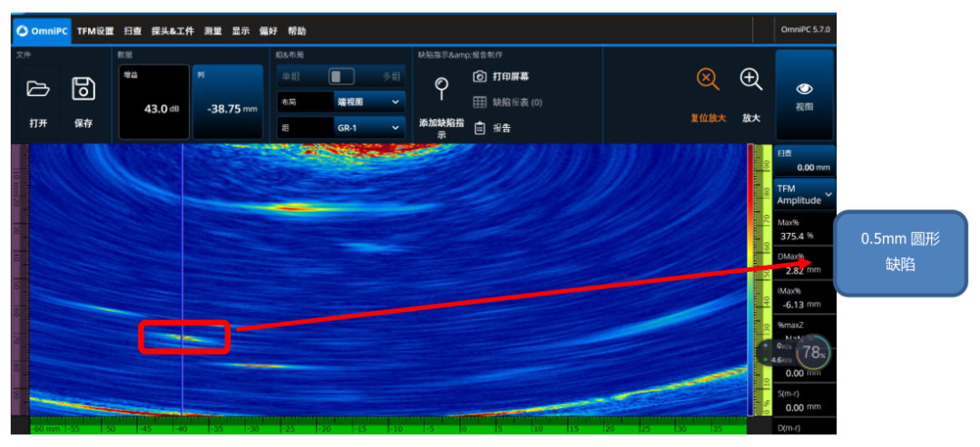Open the TFM设置 menu
The image size is (980, 447).
pos(95,31)
